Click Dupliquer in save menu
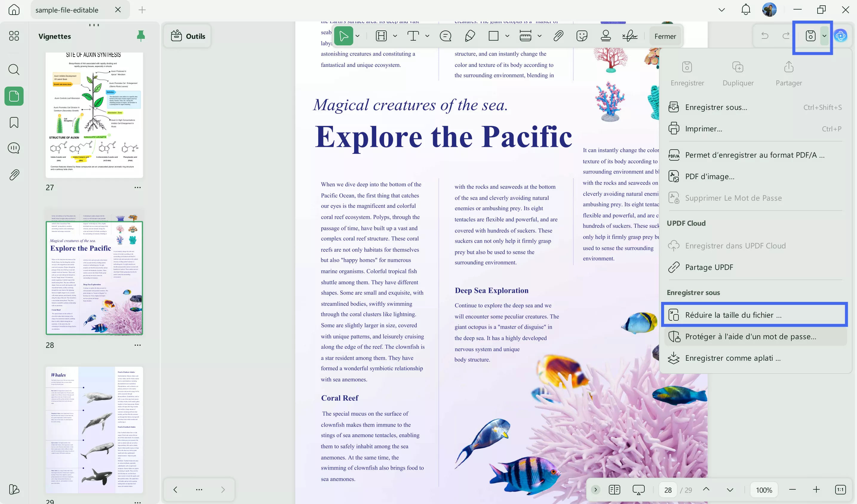The width and height of the screenshot is (857, 504). pos(738,73)
